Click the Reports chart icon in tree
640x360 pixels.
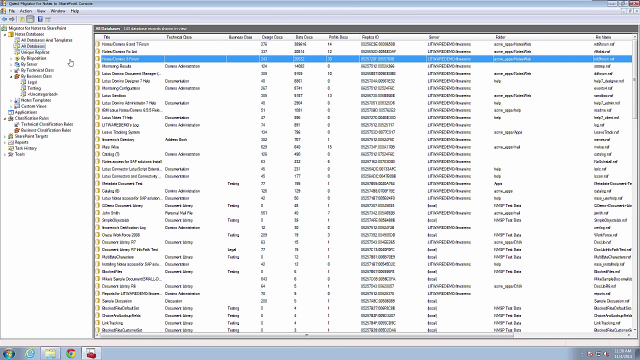click(11, 142)
